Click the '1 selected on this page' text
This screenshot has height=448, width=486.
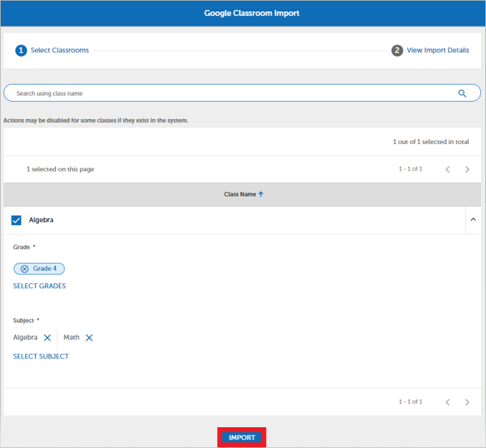click(x=60, y=169)
